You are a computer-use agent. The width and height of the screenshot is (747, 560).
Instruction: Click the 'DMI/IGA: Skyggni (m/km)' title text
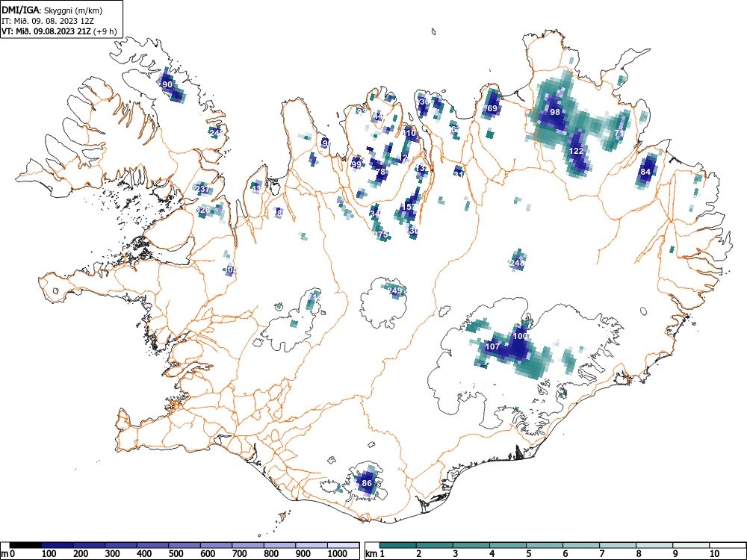tap(52, 10)
